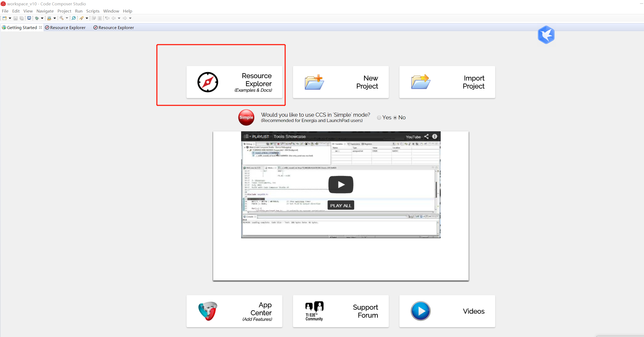Open the Navigate menu
The height and width of the screenshot is (337, 644).
[45, 11]
